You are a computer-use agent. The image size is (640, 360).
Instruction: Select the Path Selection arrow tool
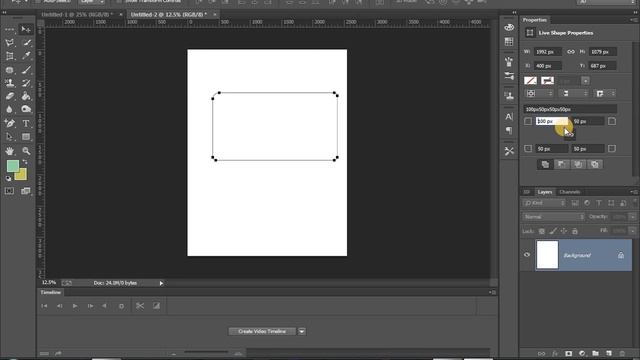click(10, 137)
